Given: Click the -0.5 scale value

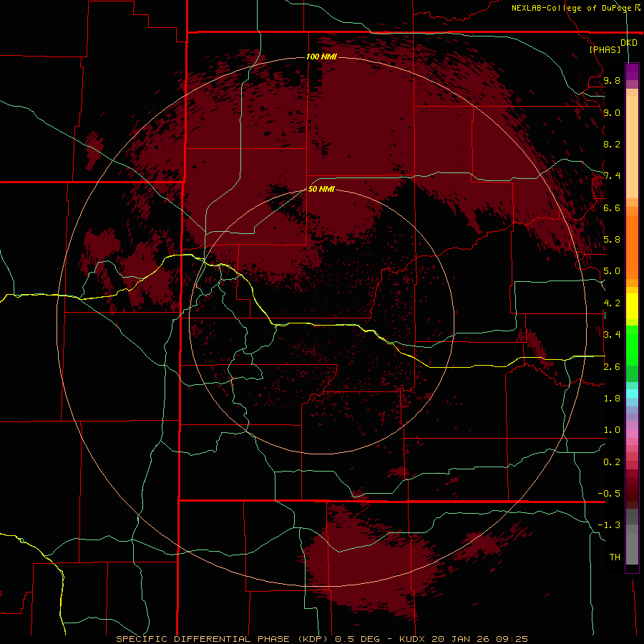Looking at the screenshot, I should 609,493.
